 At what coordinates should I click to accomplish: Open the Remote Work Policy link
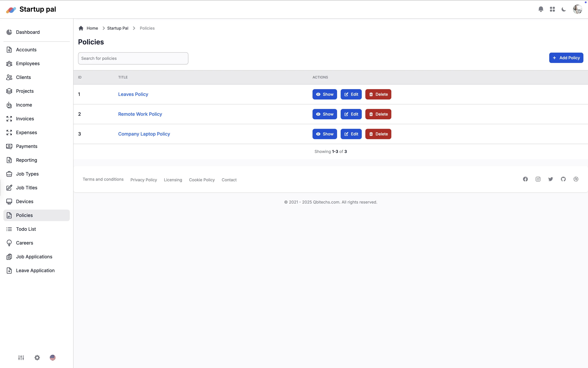pyautogui.click(x=140, y=114)
